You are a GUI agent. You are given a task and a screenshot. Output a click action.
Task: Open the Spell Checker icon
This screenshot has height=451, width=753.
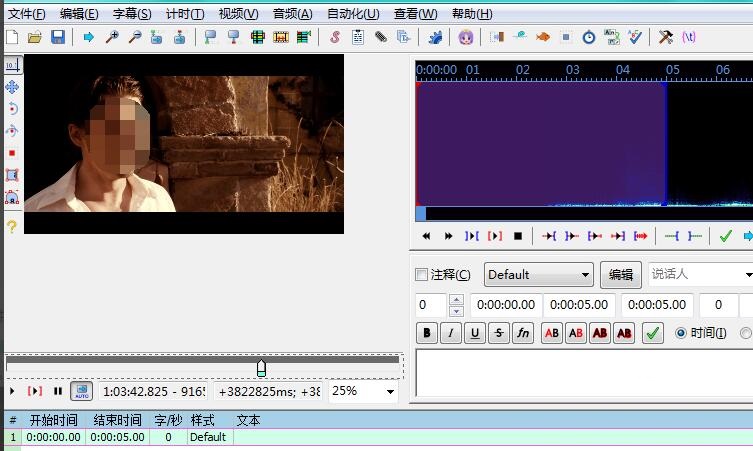tap(634, 37)
